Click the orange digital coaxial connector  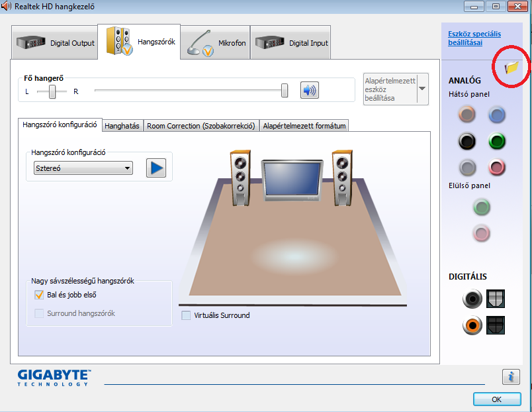point(472,325)
